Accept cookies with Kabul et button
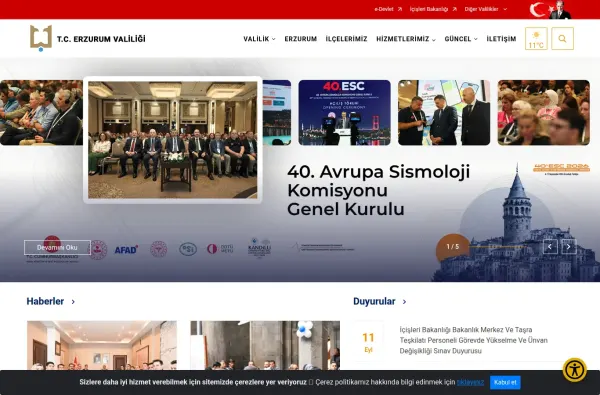Viewport: 600px width, 395px height. (505, 382)
